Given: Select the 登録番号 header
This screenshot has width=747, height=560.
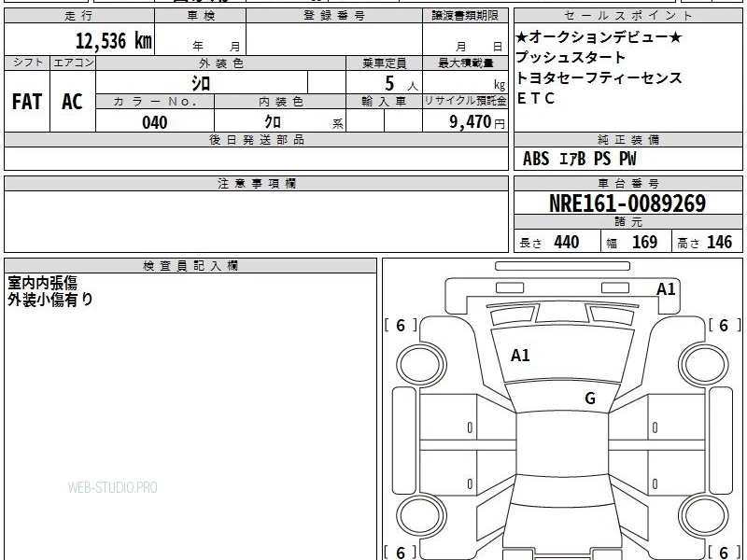Looking at the screenshot, I should click(x=334, y=16).
